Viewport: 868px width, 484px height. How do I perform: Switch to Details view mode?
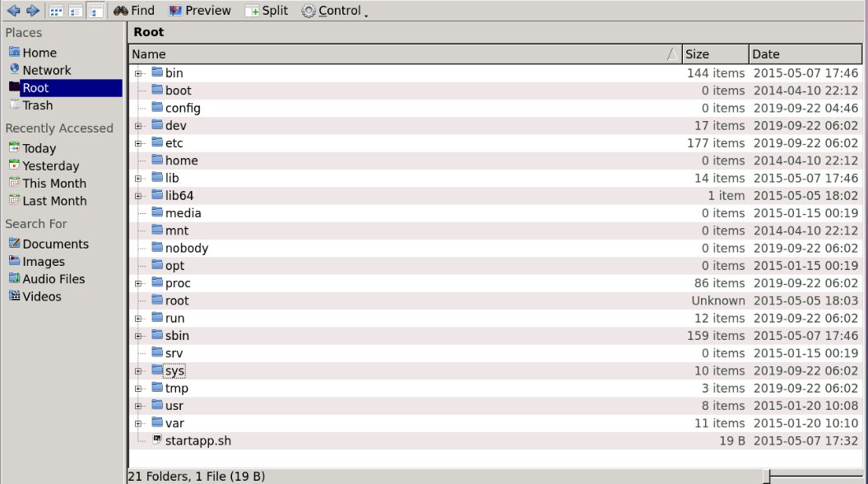tap(95, 11)
